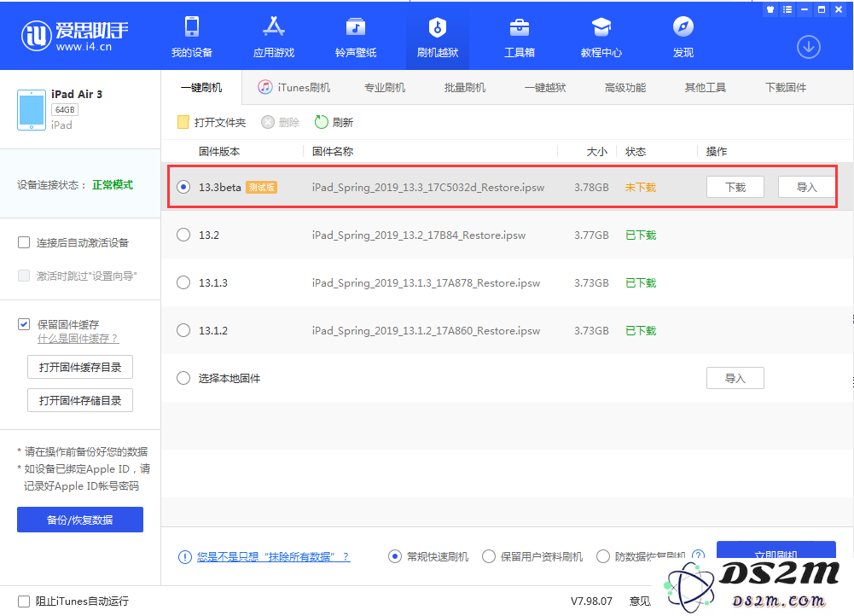Choose 常规快速刷机 mode
This screenshot has height=616, width=854.
coord(395,556)
